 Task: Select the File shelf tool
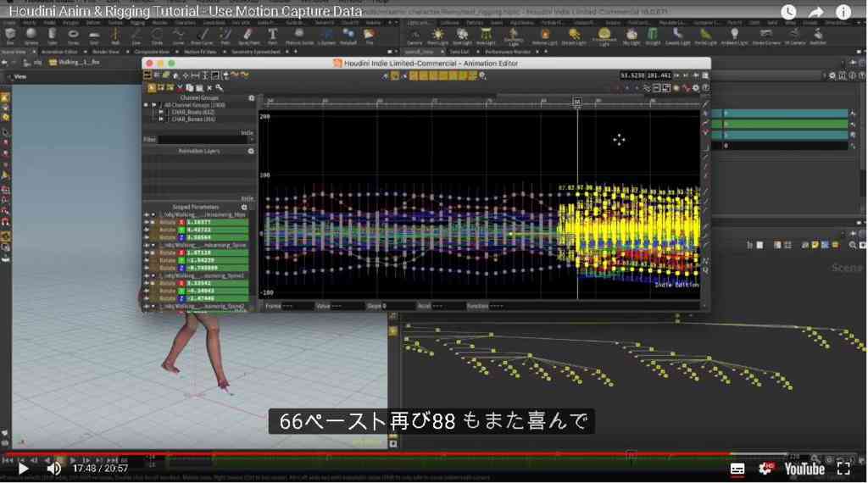370,36
